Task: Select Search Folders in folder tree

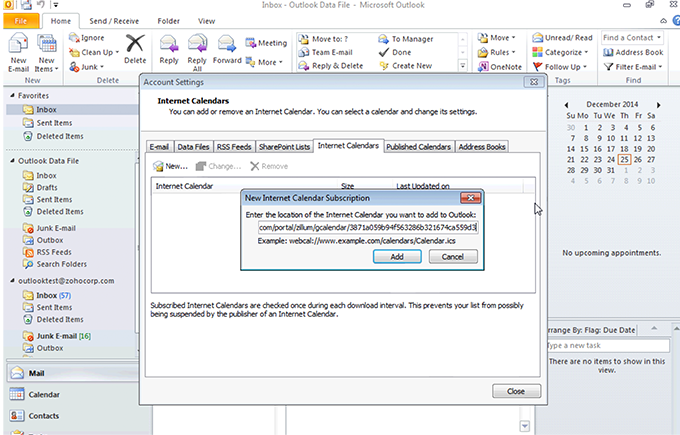Action: point(62,264)
